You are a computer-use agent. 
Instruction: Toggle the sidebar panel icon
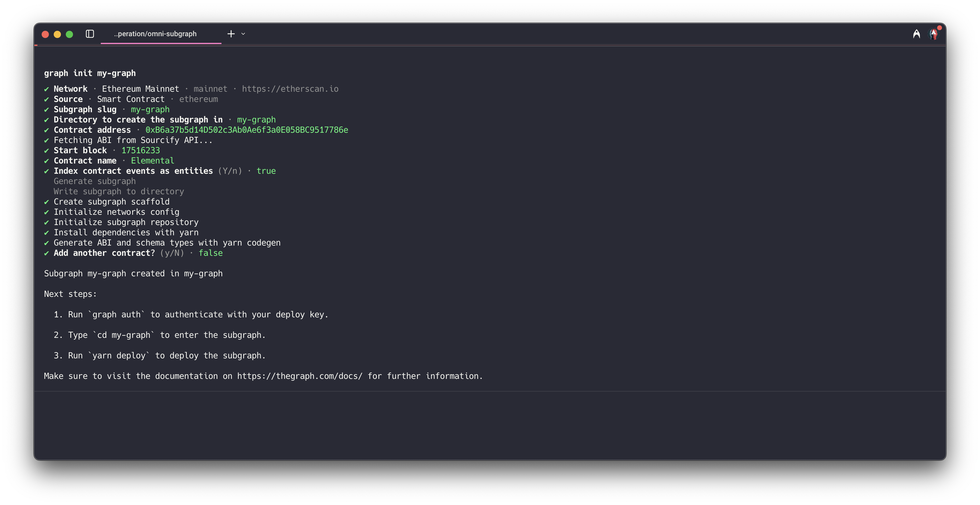[x=90, y=34]
